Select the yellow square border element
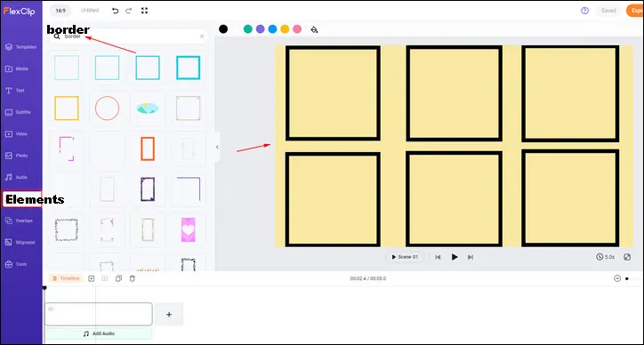Image resolution: width=644 pixels, height=345 pixels. tap(67, 108)
